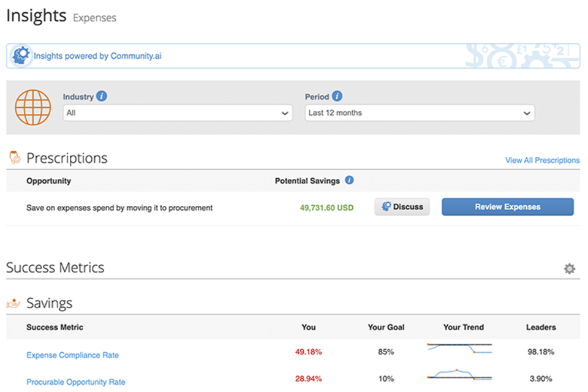Screen dimensions: 588x392
Task: Click the Prescriptions section icon
Action: pos(15,157)
